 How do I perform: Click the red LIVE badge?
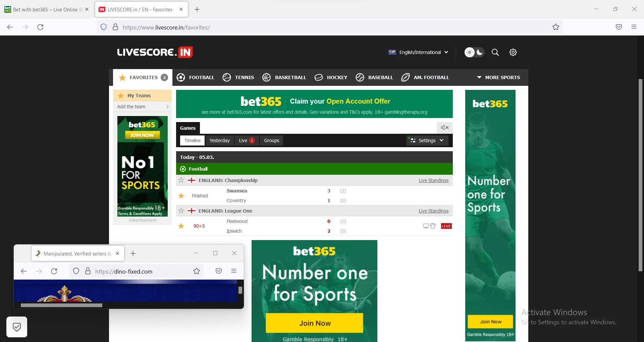pyautogui.click(x=446, y=226)
